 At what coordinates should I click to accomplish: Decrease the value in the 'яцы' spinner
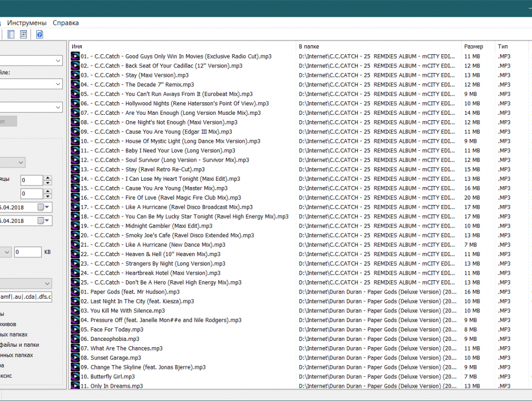tap(48, 183)
